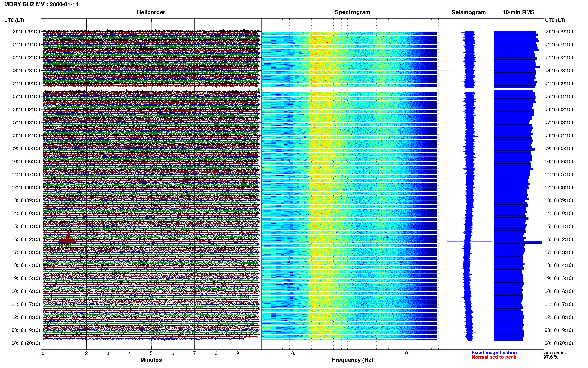Click the left '21:10 (17:10)' time label
Image resolution: width=588 pixels, height=368 pixels.
(26, 304)
